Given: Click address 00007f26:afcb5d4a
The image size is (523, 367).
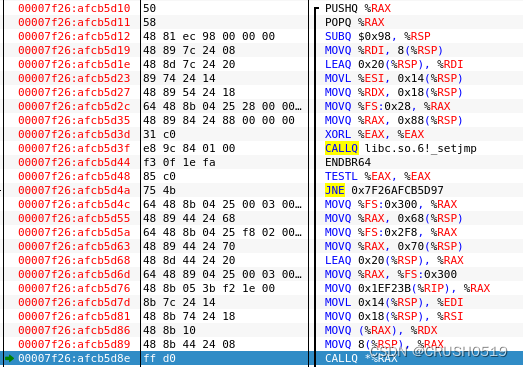Looking at the screenshot, I should point(74,190).
